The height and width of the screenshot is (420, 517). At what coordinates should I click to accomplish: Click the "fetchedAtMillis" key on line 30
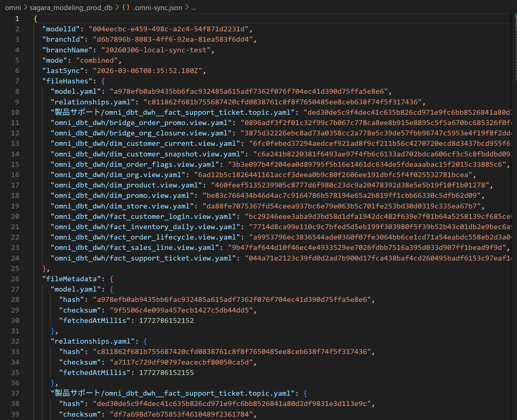95,321
